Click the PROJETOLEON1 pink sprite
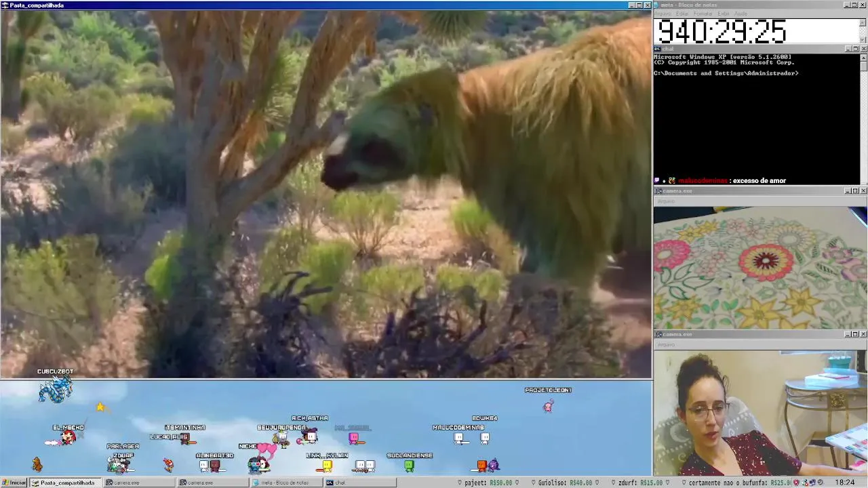The width and height of the screenshot is (868, 488). click(548, 406)
